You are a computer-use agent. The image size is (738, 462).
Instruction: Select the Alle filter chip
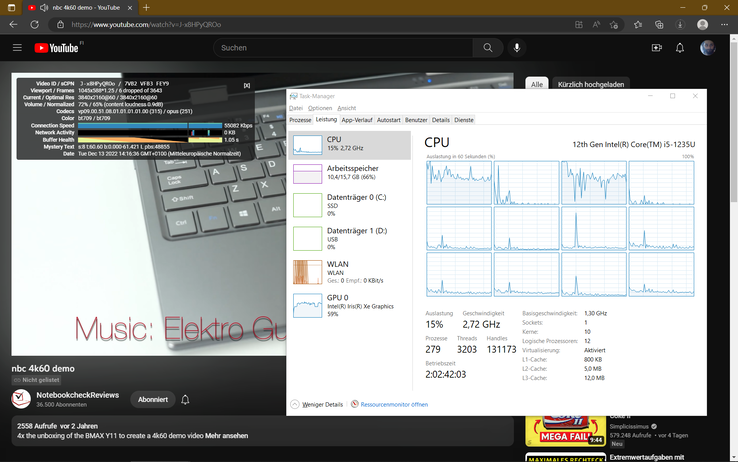coord(537,84)
